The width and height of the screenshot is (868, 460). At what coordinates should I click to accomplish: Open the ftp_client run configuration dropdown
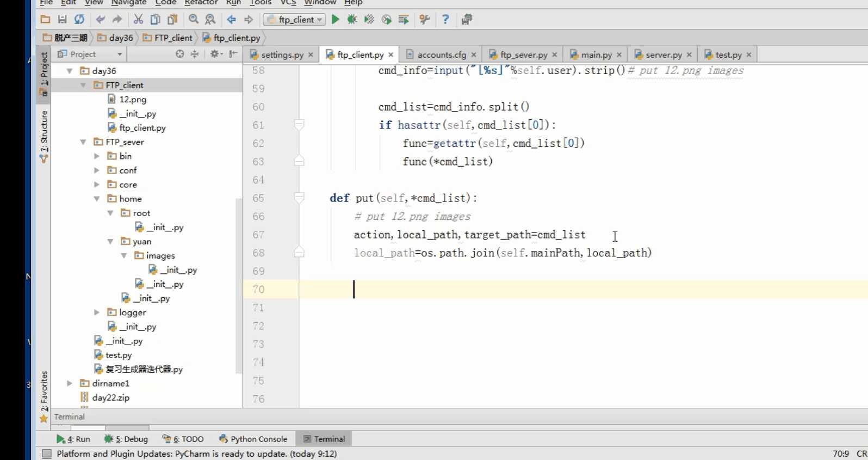pyautogui.click(x=294, y=20)
